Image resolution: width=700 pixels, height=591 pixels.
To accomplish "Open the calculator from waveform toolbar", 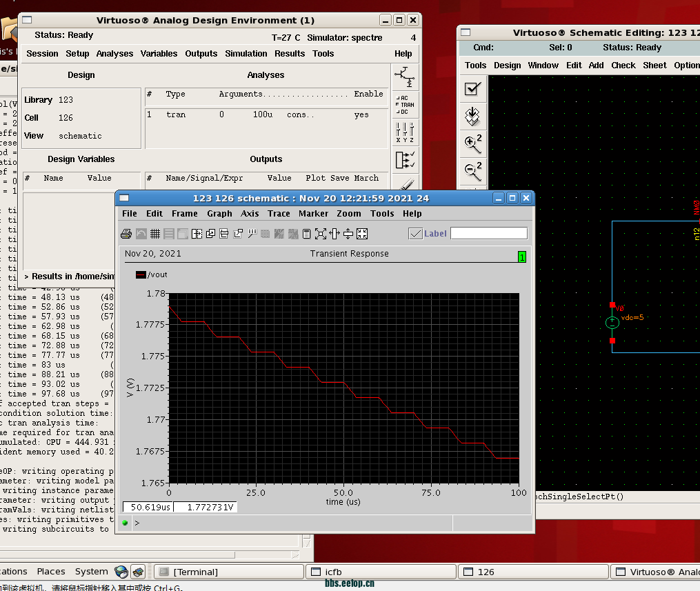I will point(307,234).
